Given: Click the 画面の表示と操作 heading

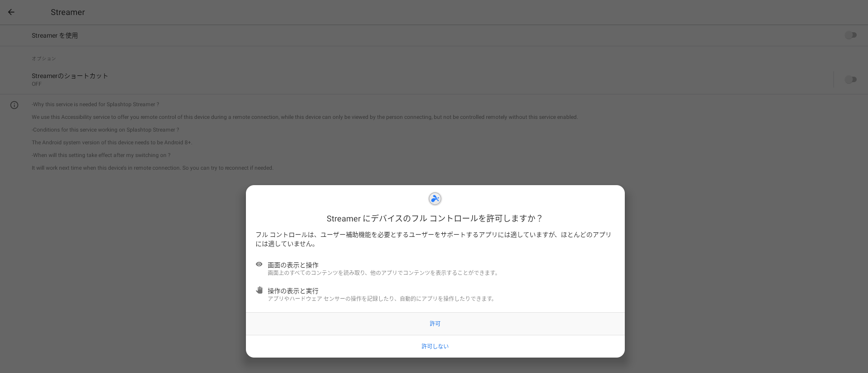Looking at the screenshot, I should click(x=293, y=265).
